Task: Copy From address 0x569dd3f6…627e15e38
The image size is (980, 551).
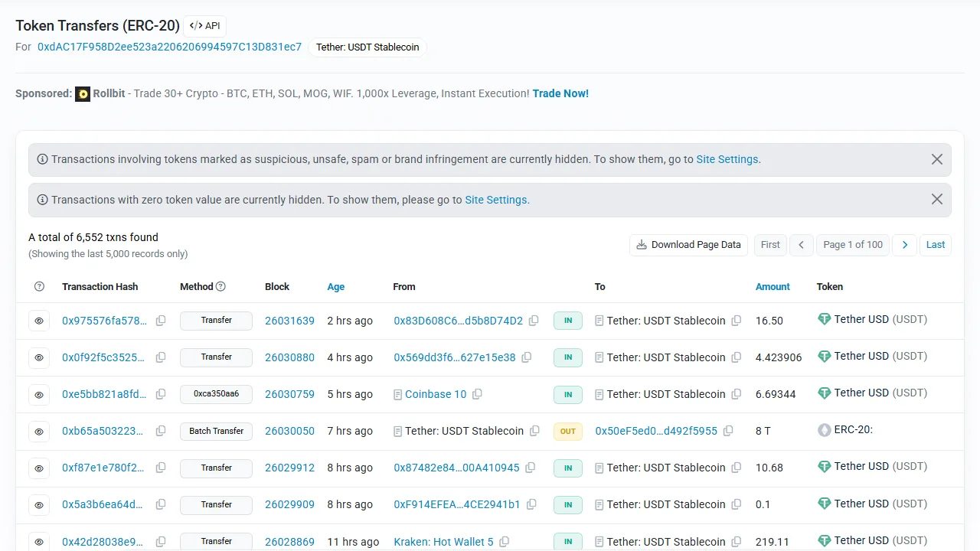Action: (527, 357)
